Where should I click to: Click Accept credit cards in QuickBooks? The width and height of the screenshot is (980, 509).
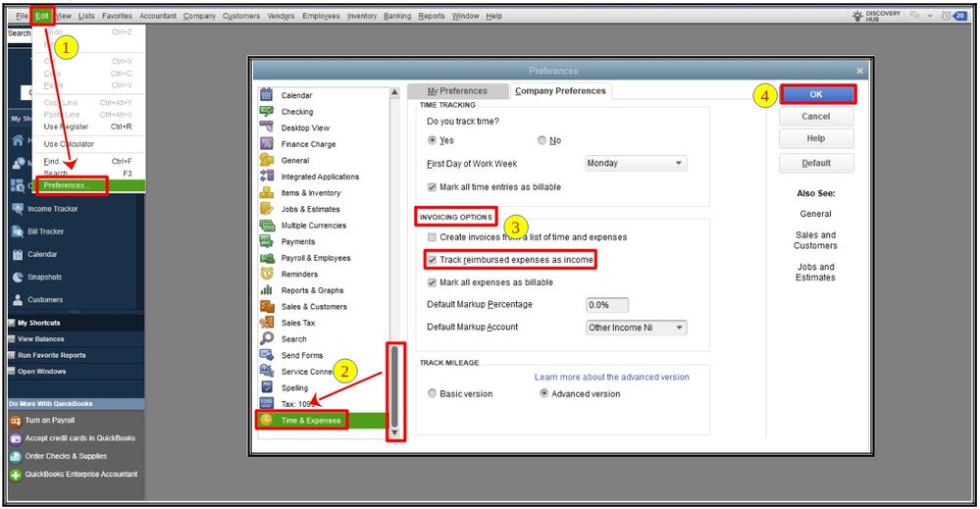80,438
